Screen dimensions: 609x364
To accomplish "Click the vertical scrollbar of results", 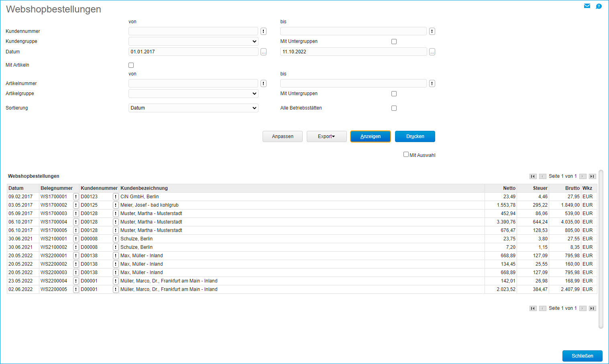I will tap(601, 249).
